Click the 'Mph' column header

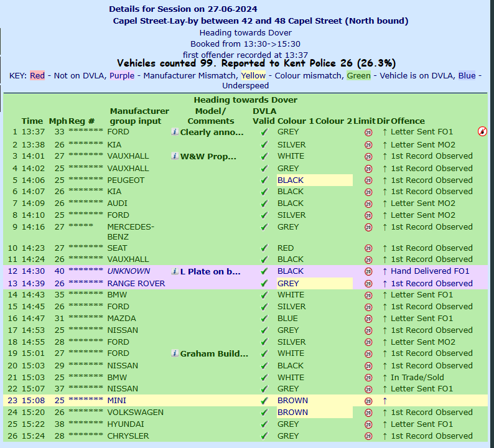[58, 121]
